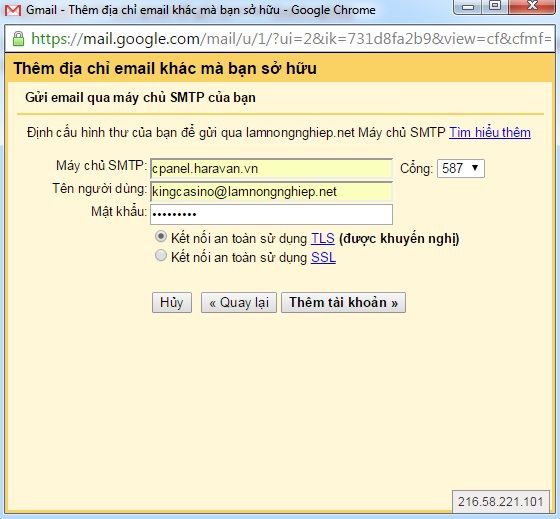Go back with the Quay lại button
Viewport: 560px width, 519px height.
tap(239, 303)
